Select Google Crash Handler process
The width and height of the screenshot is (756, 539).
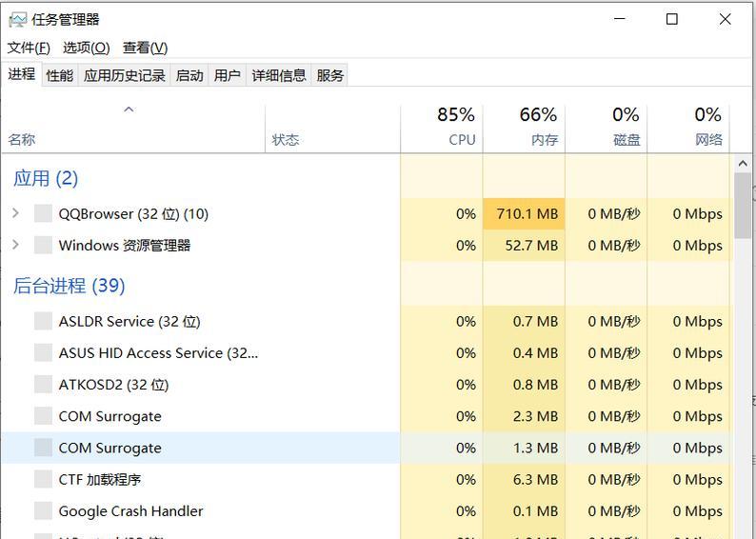pyautogui.click(x=367, y=511)
